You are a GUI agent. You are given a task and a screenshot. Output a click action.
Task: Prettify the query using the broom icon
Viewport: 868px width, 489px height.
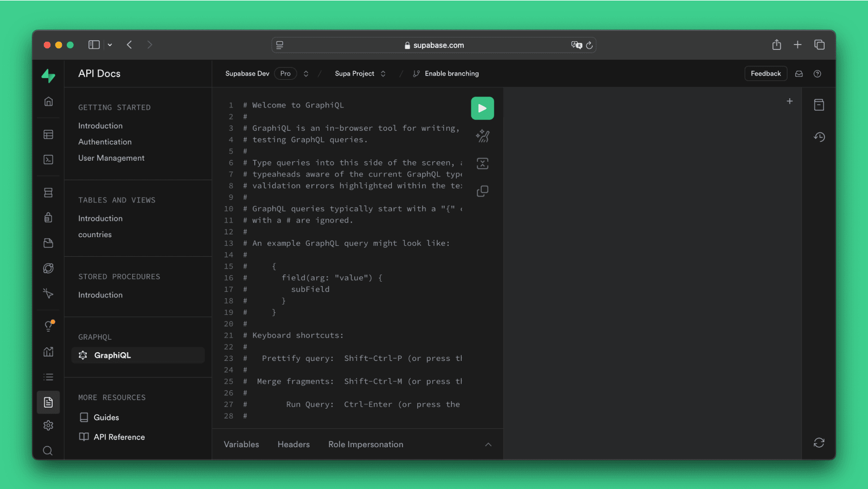(482, 136)
